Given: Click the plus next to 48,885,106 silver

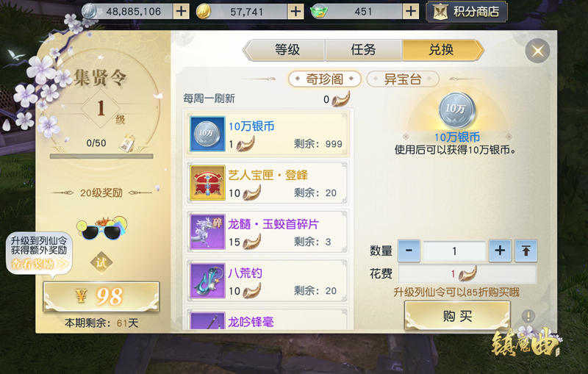Looking at the screenshot, I should 181,11.
